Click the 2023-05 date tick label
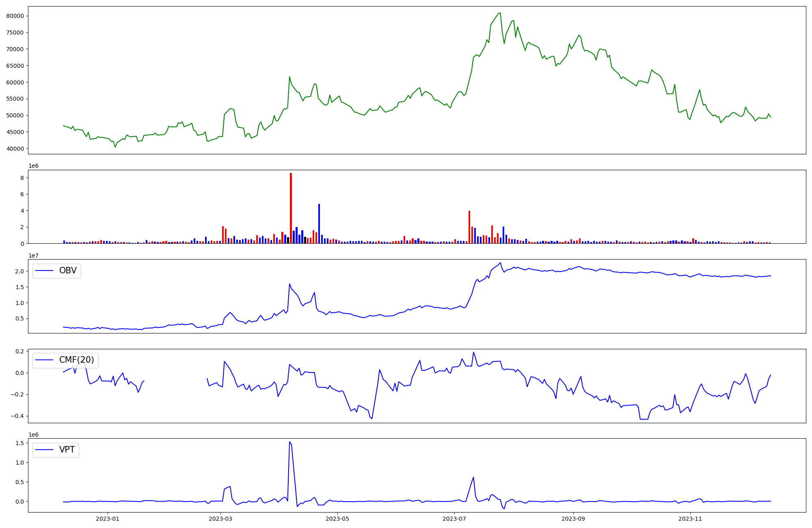Screen dimensions: 812x528 [337, 518]
